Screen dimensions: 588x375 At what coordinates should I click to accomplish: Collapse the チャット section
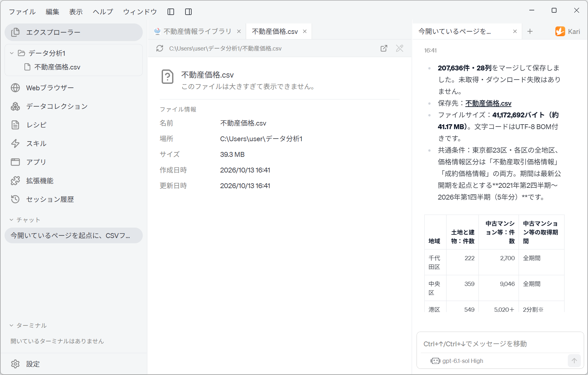pyautogui.click(x=11, y=220)
